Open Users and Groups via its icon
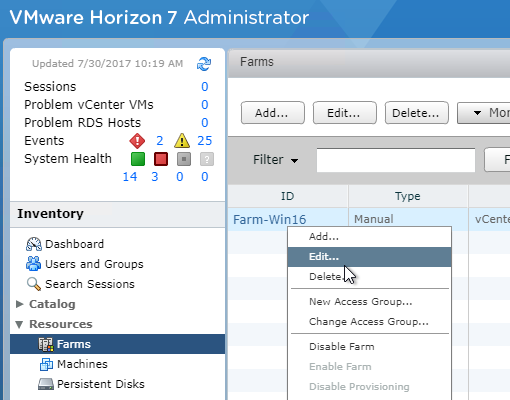The height and width of the screenshot is (400, 510). 33,264
